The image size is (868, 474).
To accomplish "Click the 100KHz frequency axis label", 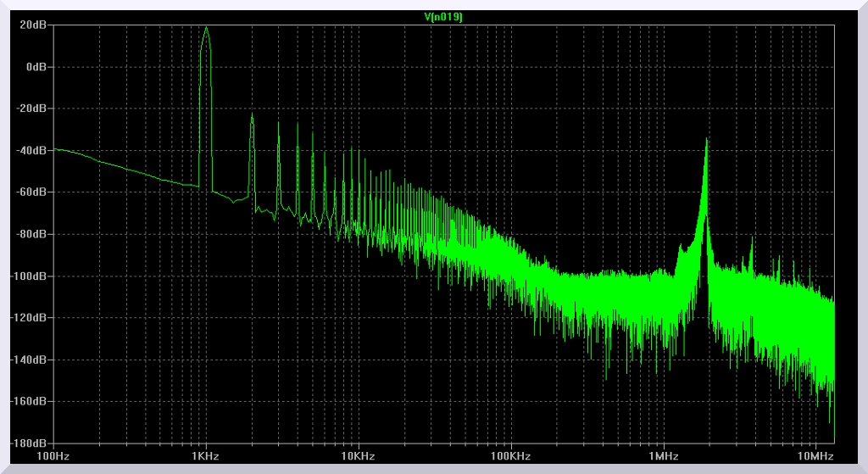I will pyautogui.click(x=511, y=456).
